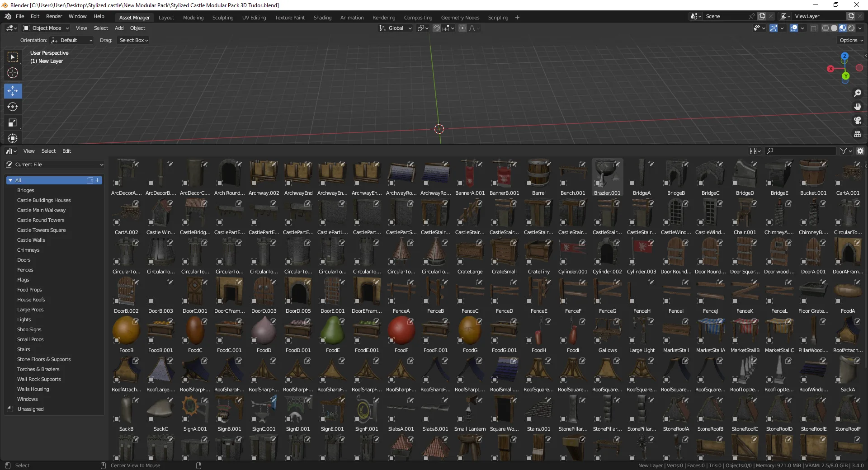Viewport: 868px width, 470px height.
Task: Toggle the camera view icon in the sidebar
Action: pyautogui.click(x=858, y=121)
